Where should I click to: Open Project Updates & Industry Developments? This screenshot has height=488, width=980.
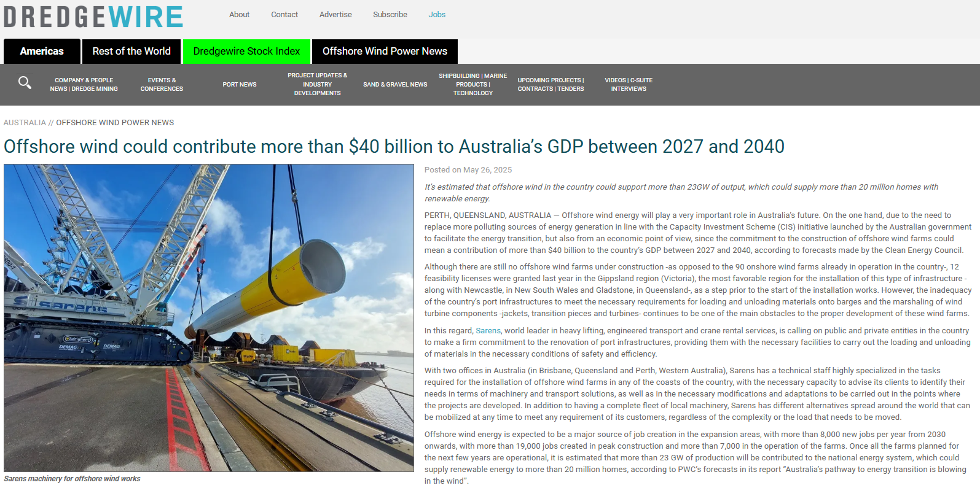tap(317, 85)
